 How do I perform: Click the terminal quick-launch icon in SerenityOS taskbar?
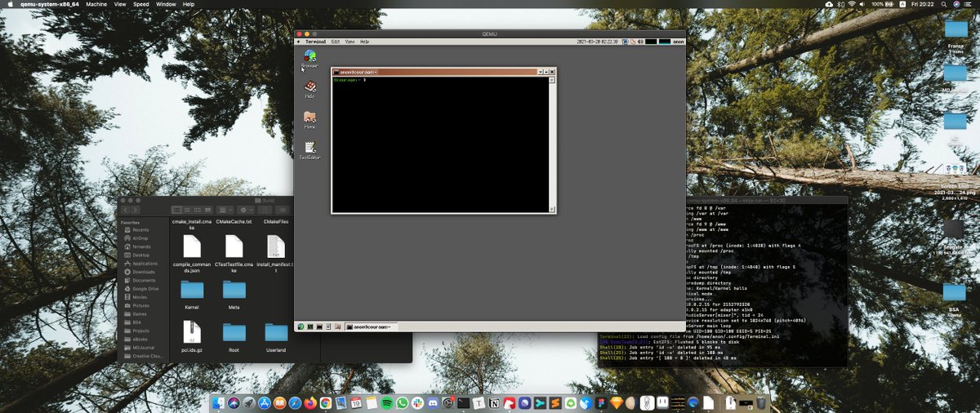point(318,326)
